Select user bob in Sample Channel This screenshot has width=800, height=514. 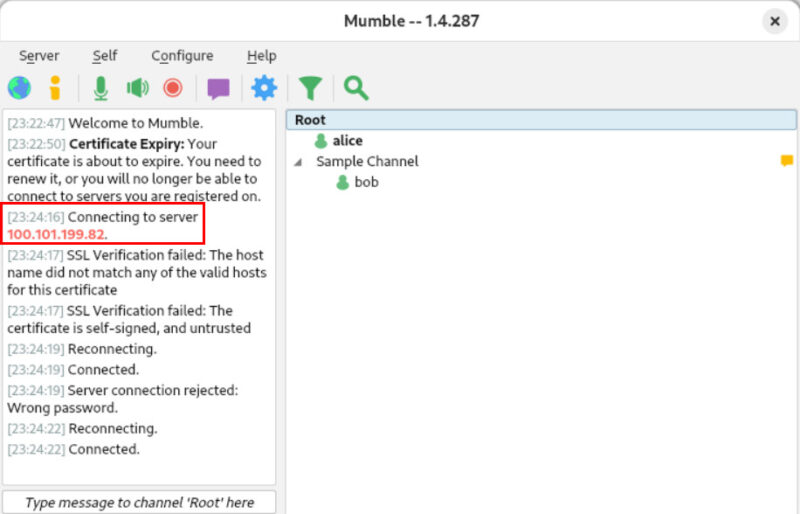click(366, 182)
